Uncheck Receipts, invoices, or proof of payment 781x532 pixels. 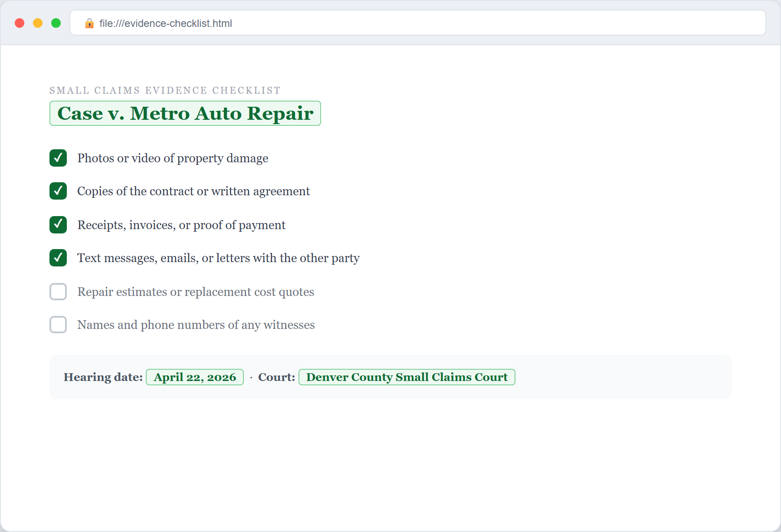[x=58, y=225]
